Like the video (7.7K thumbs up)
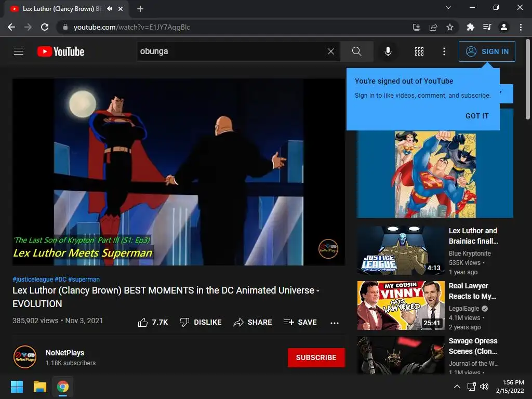The height and width of the screenshot is (399, 532). click(153, 322)
